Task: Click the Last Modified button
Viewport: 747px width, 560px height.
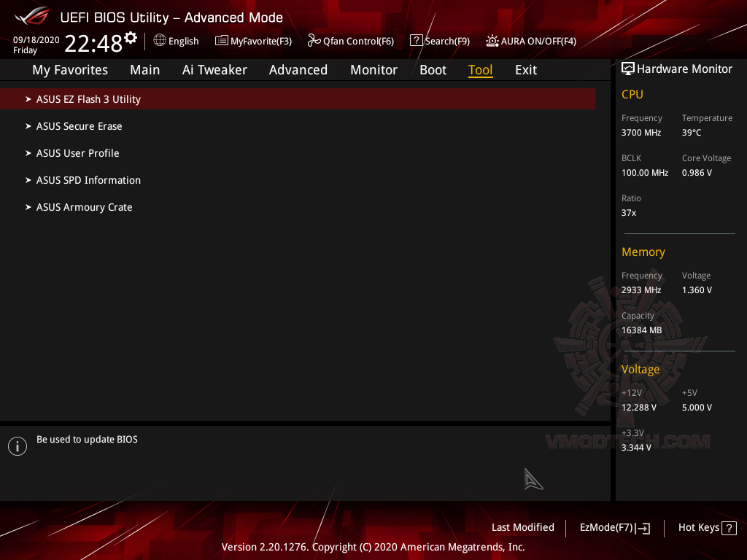Action: [x=522, y=527]
